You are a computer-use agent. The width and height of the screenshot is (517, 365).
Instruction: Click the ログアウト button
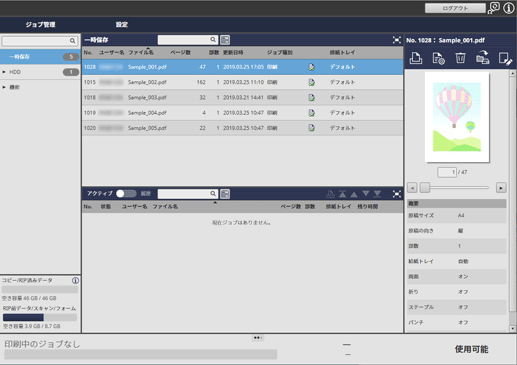(x=455, y=8)
